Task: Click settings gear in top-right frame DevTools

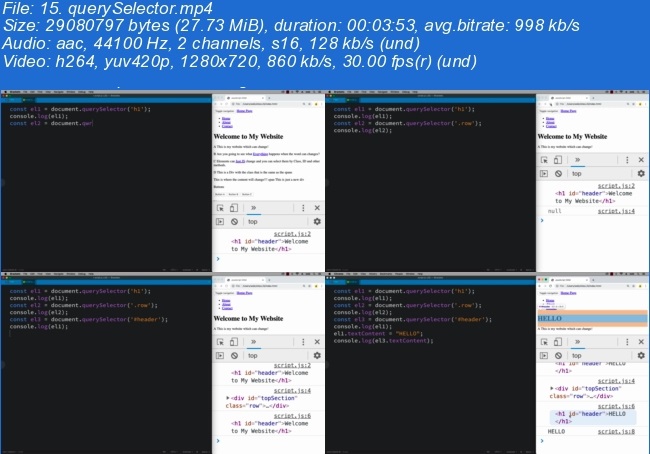Action: [641, 173]
